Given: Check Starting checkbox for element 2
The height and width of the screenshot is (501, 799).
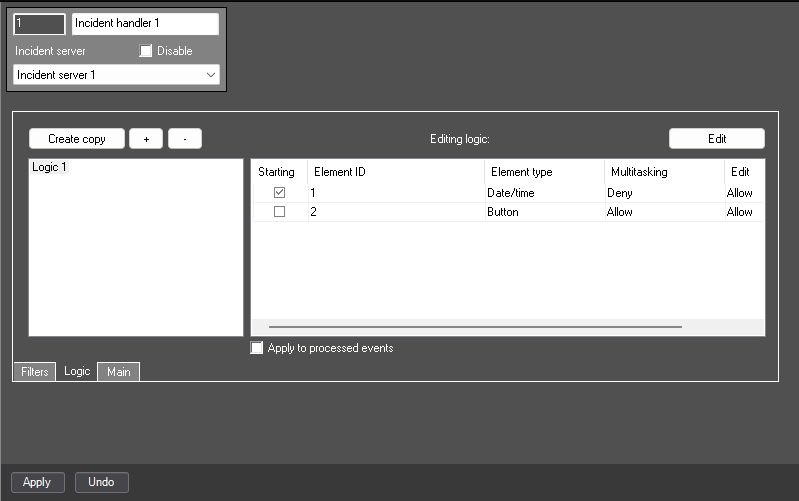Looking at the screenshot, I should (279, 212).
